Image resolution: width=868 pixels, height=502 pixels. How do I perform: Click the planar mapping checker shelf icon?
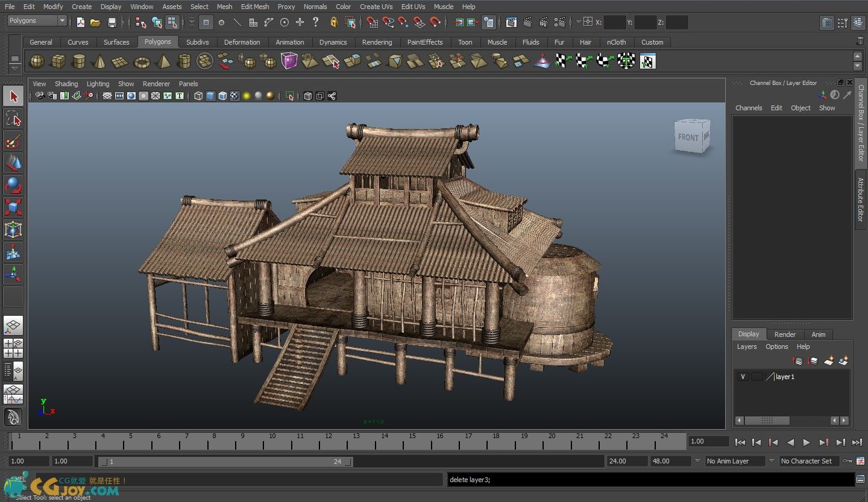563,61
